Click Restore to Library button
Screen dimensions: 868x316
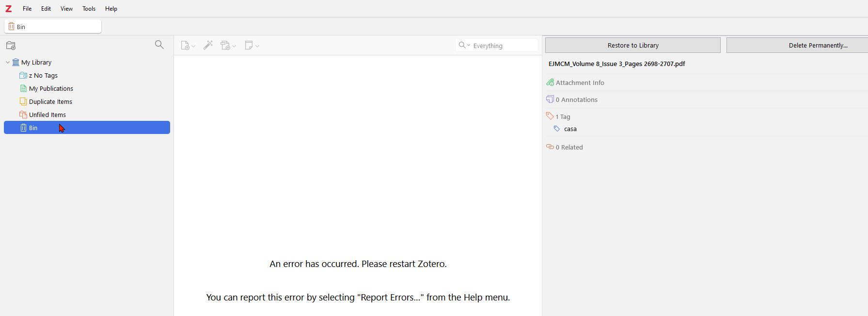pos(633,45)
